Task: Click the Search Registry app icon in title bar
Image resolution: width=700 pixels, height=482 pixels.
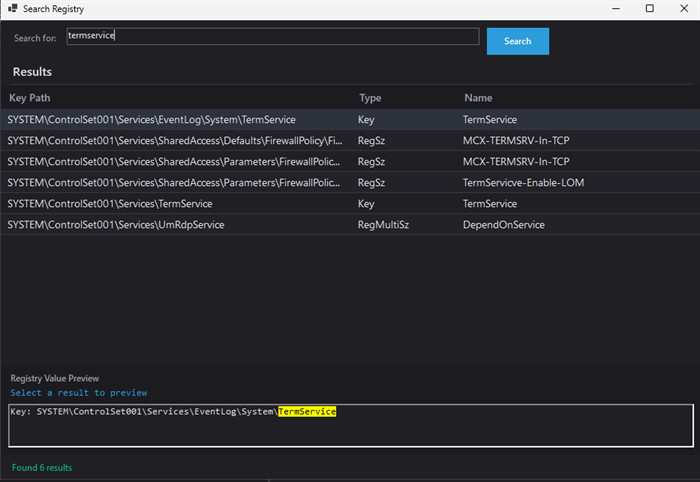Action: point(13,9)
